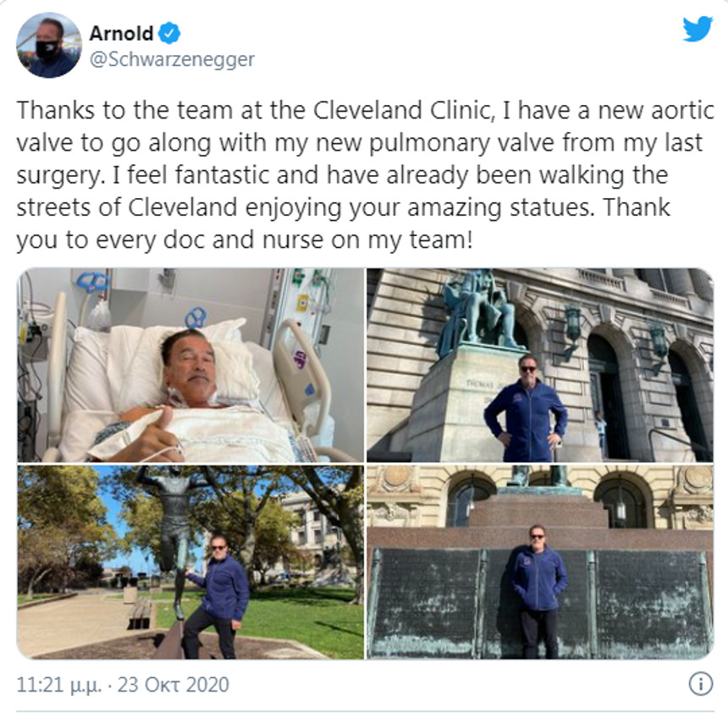
Task: Click the Arnold display name
Action: click(x=121, y=34)
